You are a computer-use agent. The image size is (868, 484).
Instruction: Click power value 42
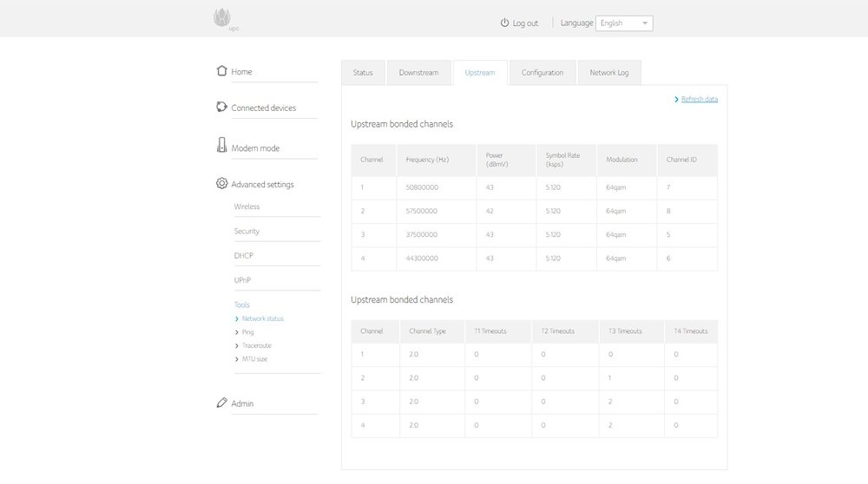[x=490, y=212]
